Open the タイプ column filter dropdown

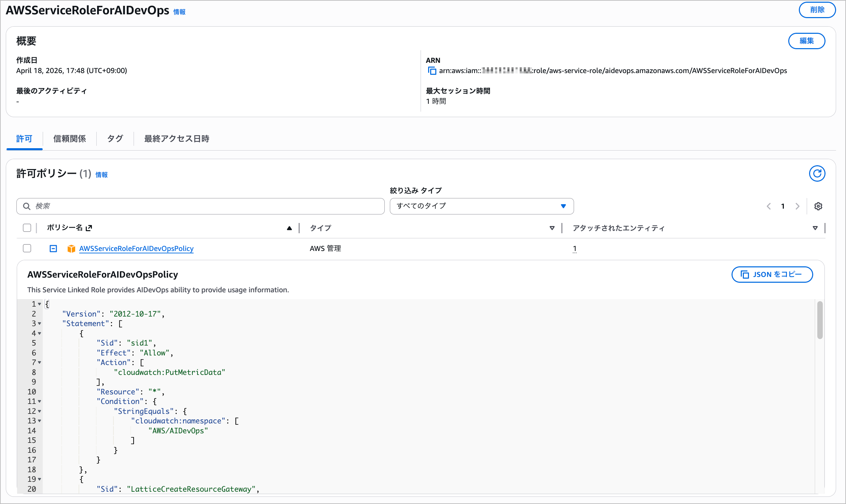tap(552, 228)
